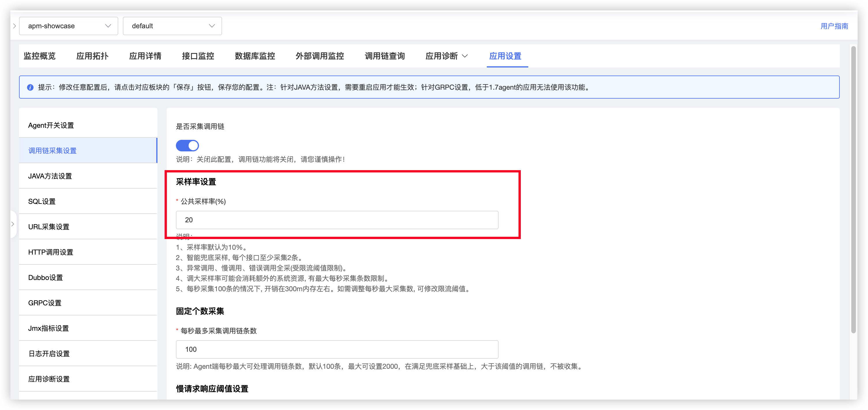The width and height of the screenshot is (868, 410).
Task: Select SQL设置 in the settings menu
Action: coord(88,202)
